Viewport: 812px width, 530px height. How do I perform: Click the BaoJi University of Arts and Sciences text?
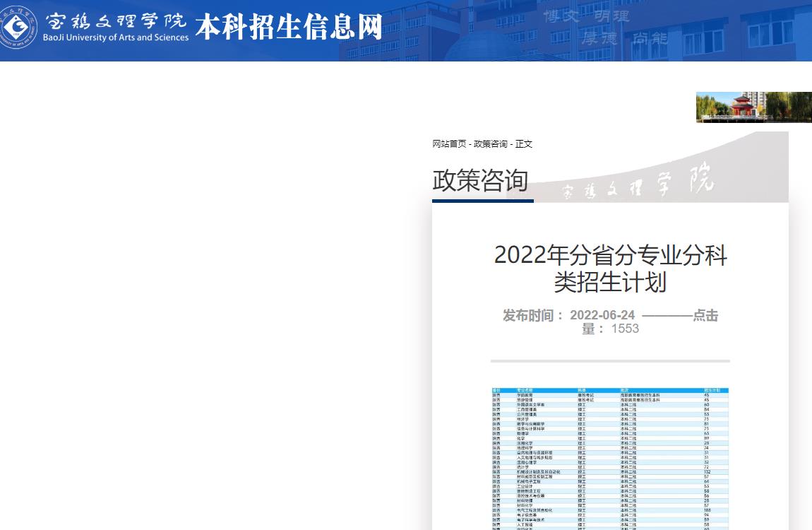(116, 37)
